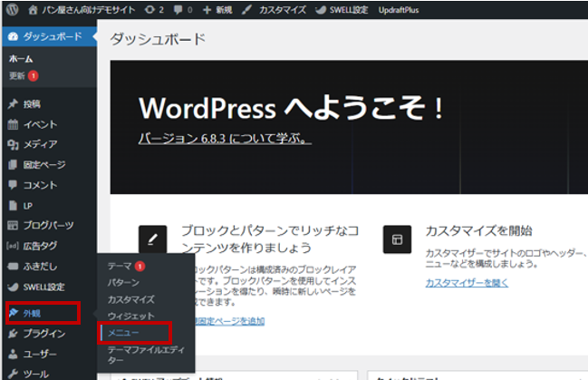
Task: Select テーマファイルエディター in the flyout
Action: 146,355
